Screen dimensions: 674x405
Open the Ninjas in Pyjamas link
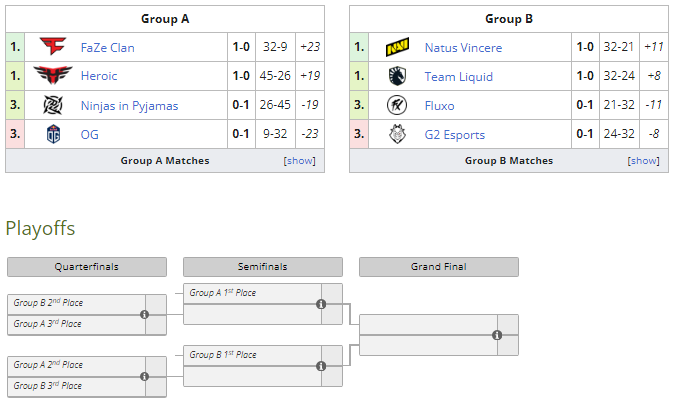point(129,106)
